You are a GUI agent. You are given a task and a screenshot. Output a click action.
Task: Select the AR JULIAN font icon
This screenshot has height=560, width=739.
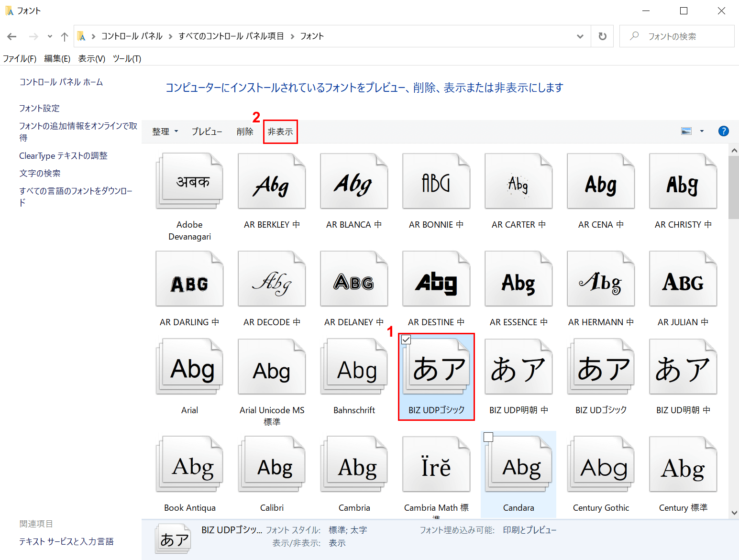(x=683, y=279)
